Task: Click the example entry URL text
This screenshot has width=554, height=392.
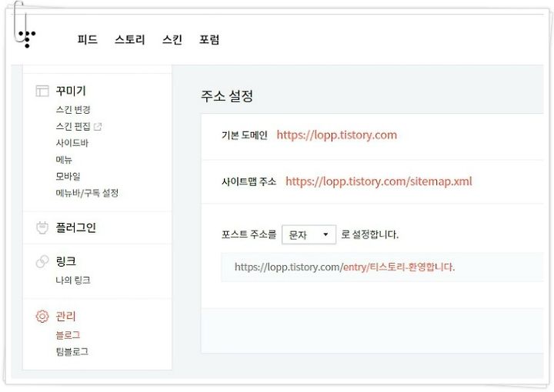Action: 345,267
